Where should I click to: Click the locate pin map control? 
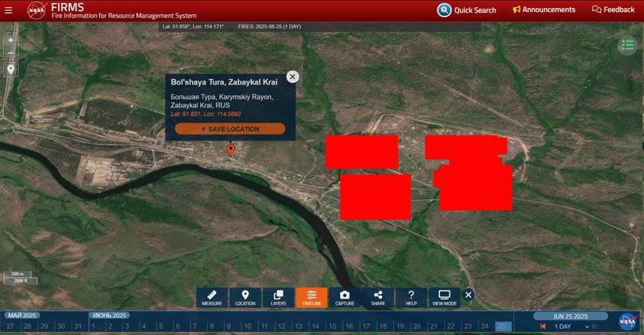pyautogui.click(x=11, y=69)
